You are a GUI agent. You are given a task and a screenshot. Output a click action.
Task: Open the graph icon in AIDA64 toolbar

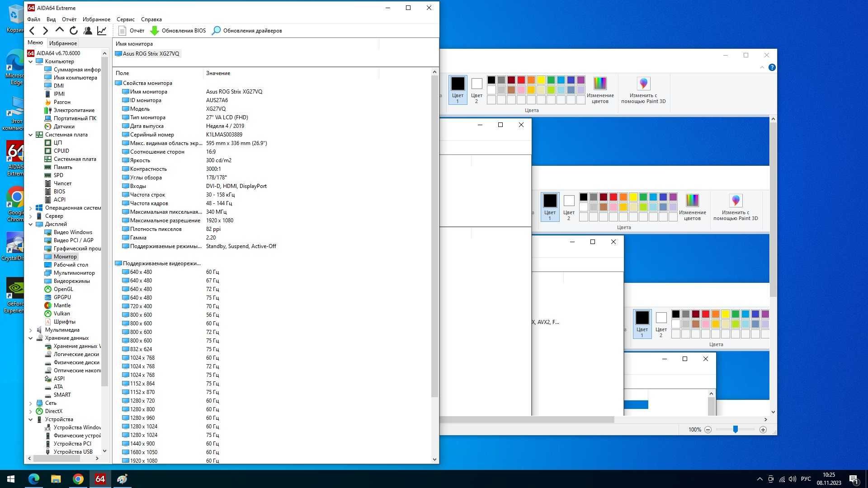click(102, 31)
